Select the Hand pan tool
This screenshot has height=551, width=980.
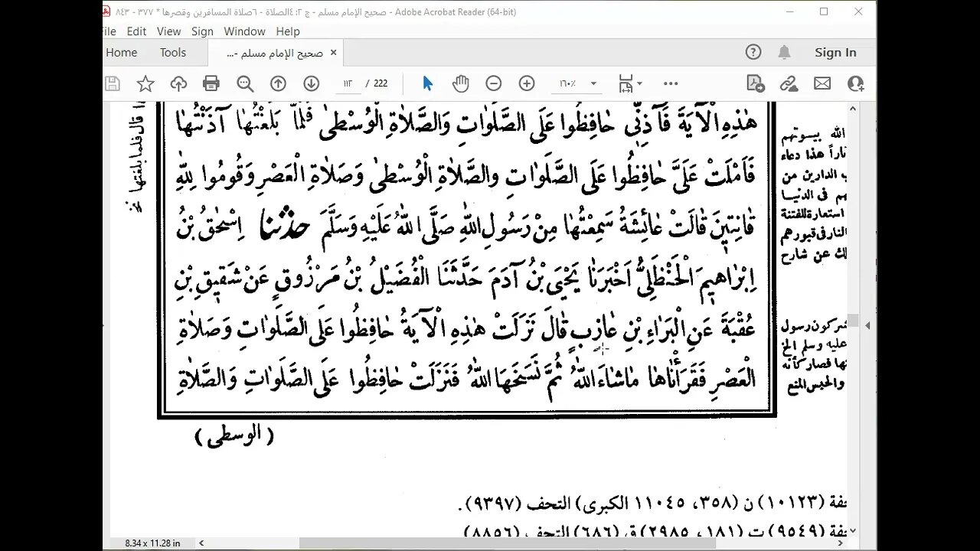tap(460, 83)
